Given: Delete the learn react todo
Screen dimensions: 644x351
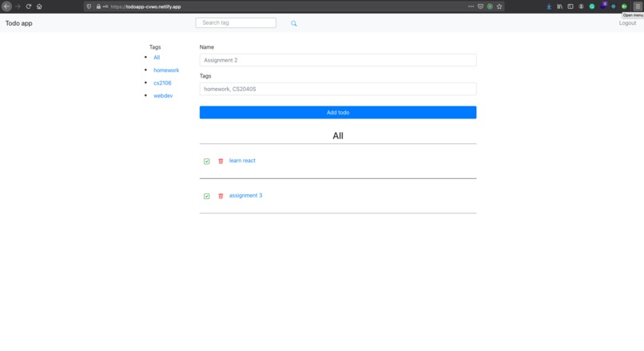Looking at the screenshot, I should [x=221, y=162].
